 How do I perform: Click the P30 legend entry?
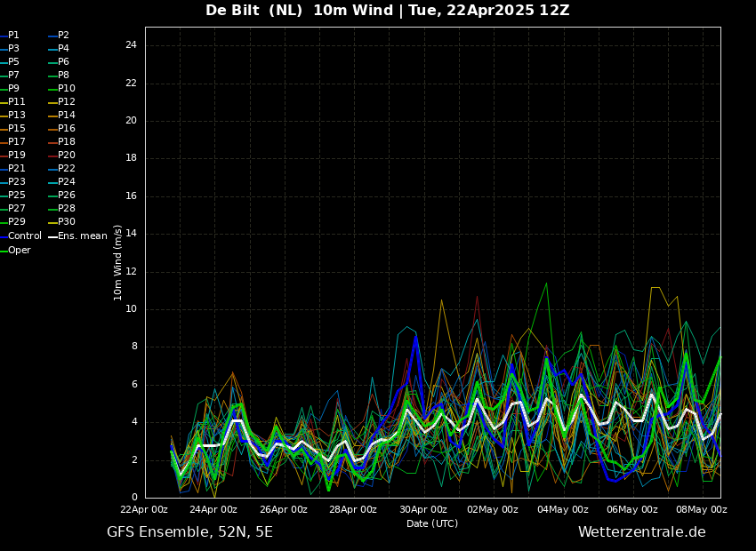coord(66,222)
